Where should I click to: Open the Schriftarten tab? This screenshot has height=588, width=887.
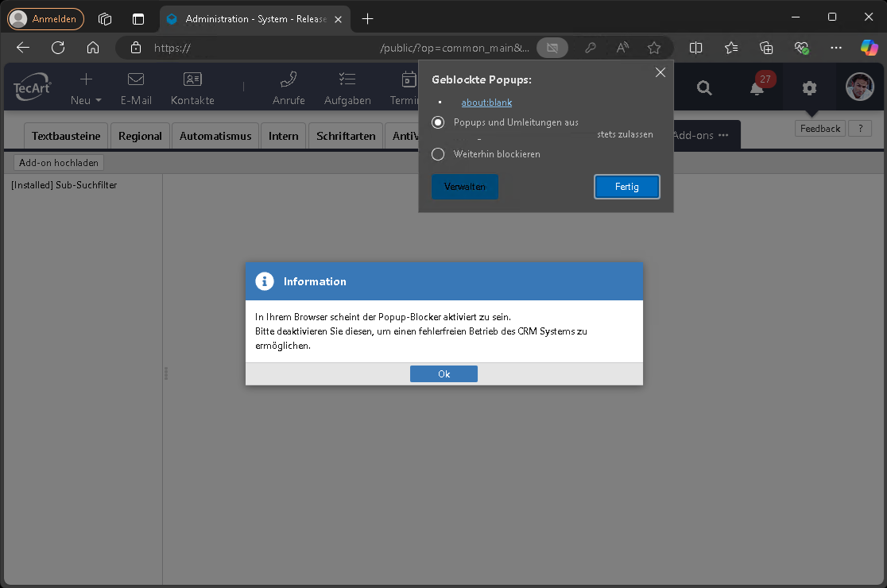[x=346, y=136]
